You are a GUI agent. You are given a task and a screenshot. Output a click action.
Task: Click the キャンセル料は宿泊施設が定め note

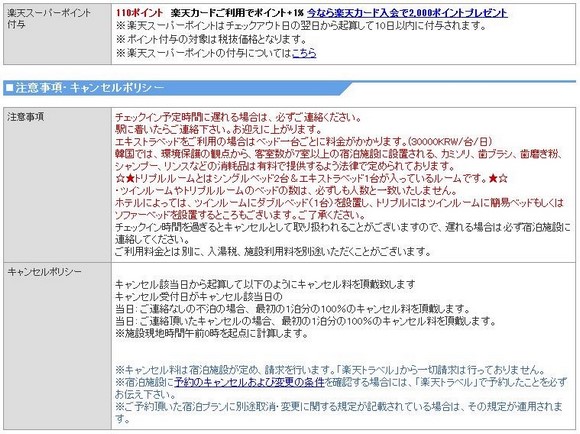point(330,370)
